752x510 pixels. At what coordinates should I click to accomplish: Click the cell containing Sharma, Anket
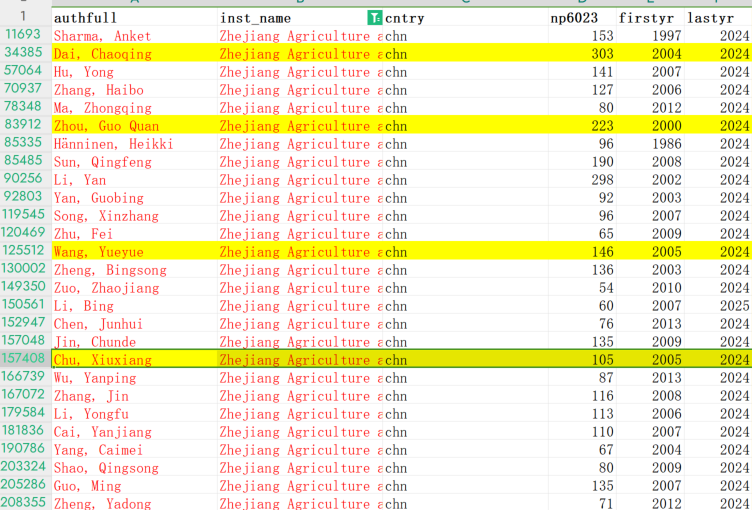(x=103, y=36)
